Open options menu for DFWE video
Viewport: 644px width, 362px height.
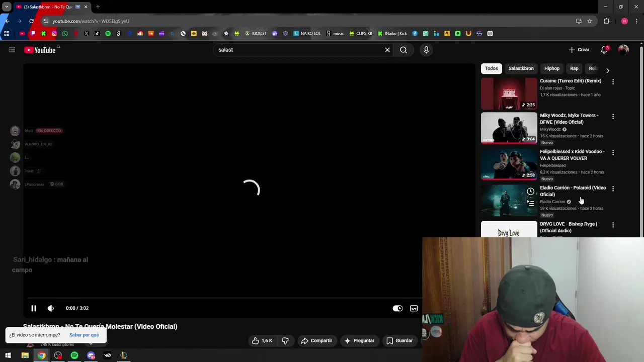tap(613, 116)
